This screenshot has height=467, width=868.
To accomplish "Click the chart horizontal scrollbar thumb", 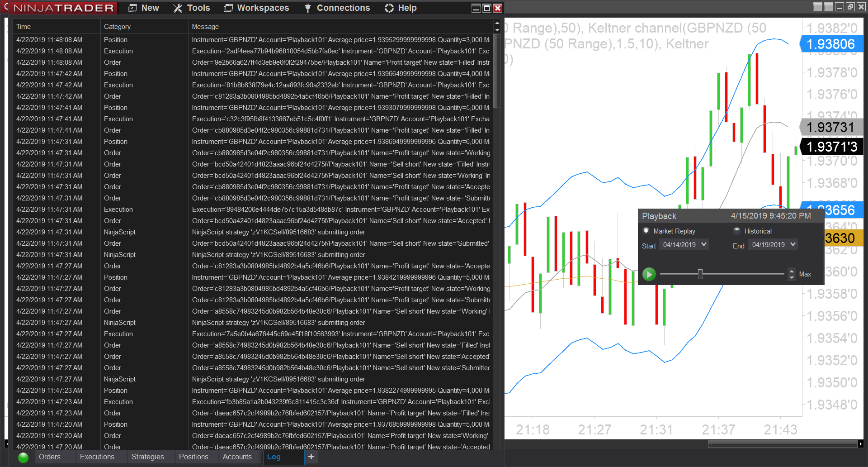I will tap(783, 444).
